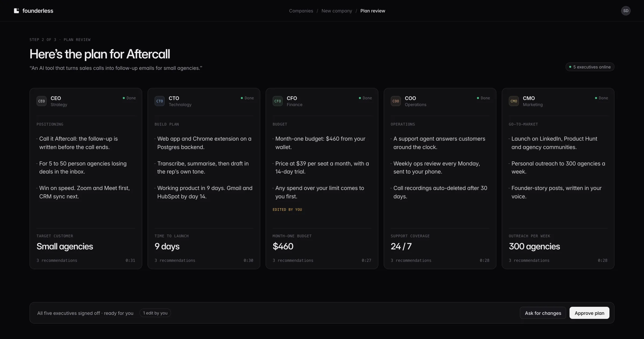
Task: Click the $460 month-one budget value
Action: point(283,246)
